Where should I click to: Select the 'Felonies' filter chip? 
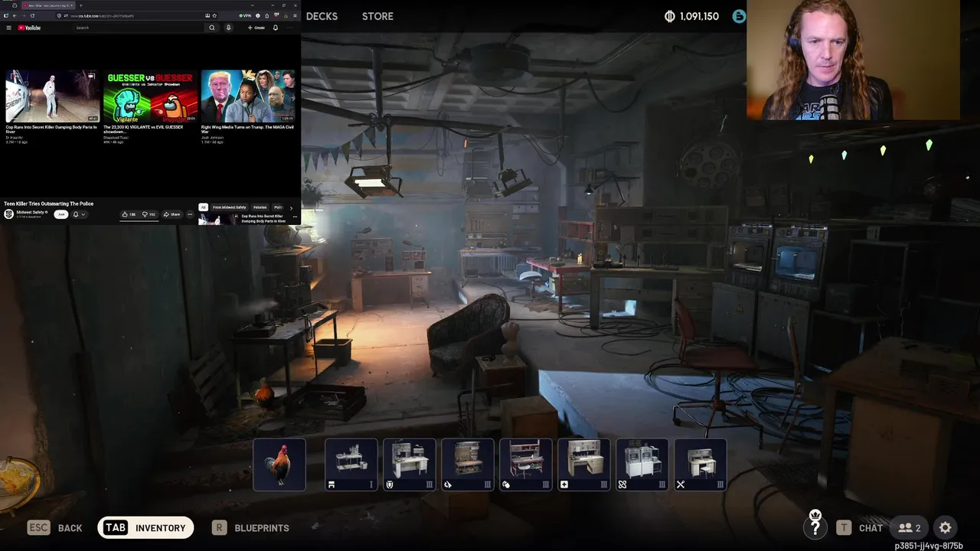click(x=260, y=207)
